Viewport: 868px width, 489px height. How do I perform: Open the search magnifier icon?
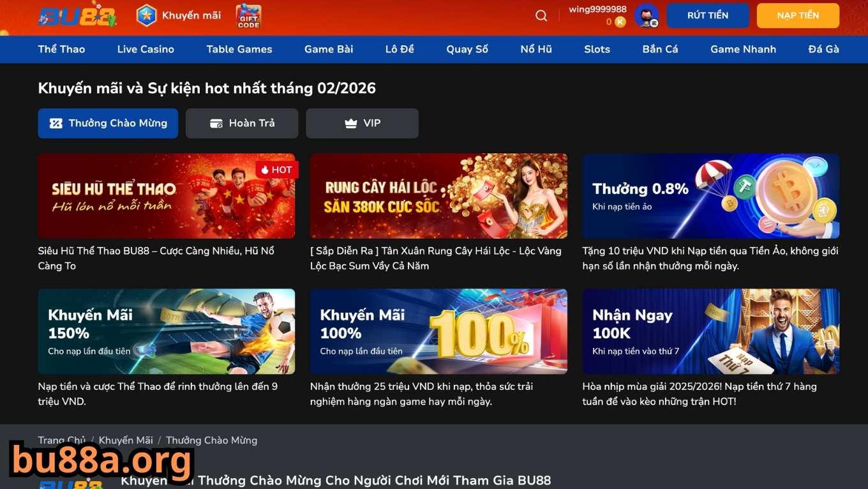coord(541,16)
